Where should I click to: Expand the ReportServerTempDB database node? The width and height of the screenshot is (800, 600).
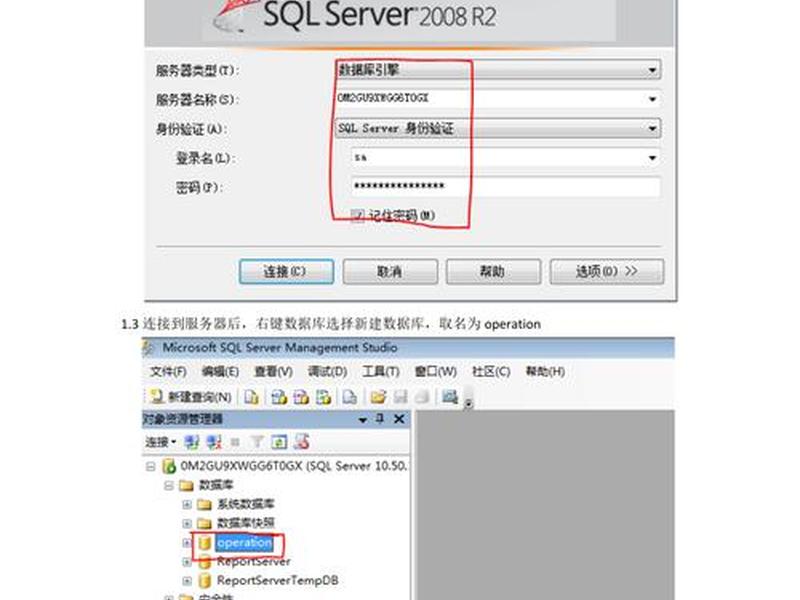187,581
